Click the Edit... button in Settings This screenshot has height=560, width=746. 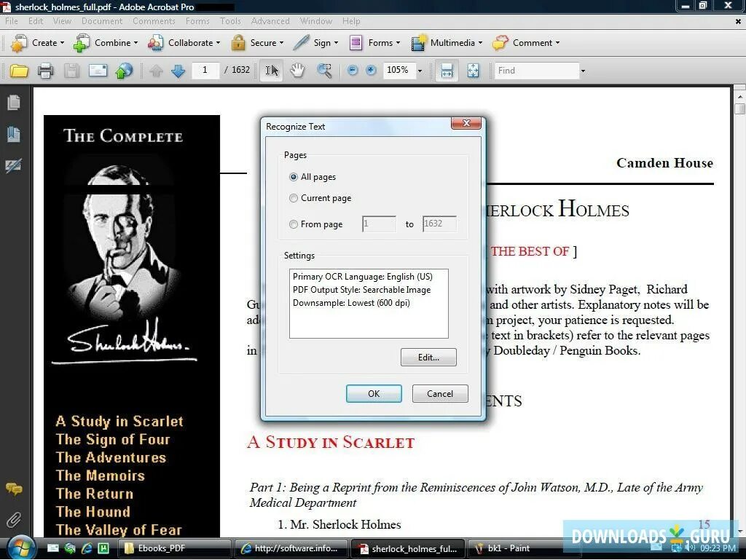pos(428,358)
